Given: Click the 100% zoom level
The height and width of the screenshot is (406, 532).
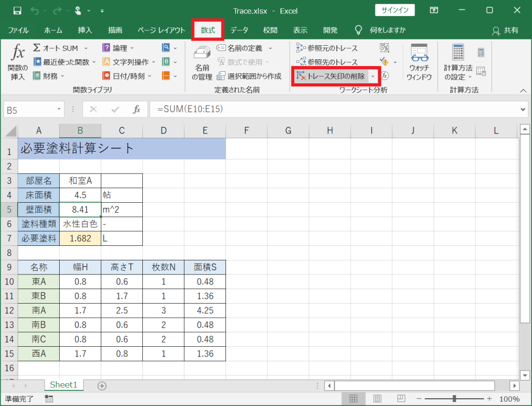Looking at the screenshot, I should tap(509, 399).
